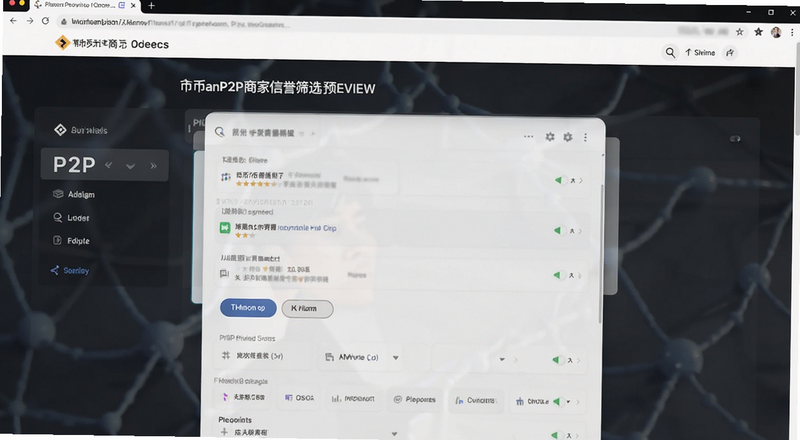Open the AMvule (Co) dropdown
Screen dimensions: 800x440
point(361,357)
